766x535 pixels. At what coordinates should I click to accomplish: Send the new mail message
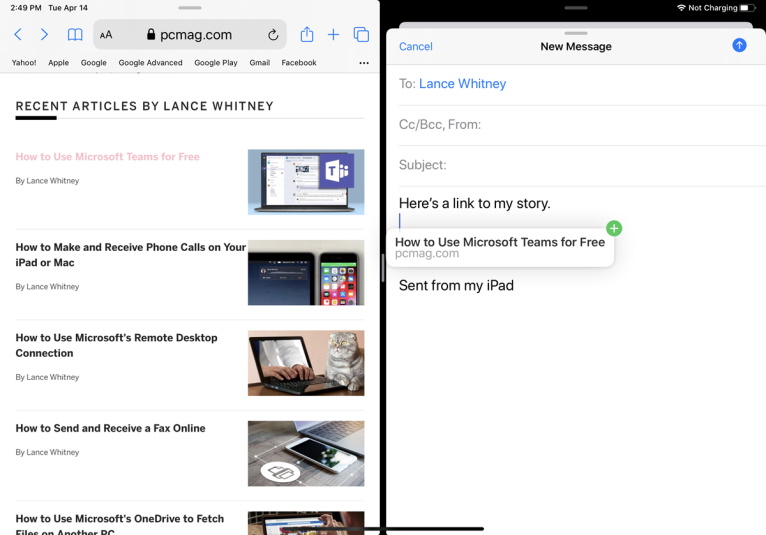tap(739, 45)
